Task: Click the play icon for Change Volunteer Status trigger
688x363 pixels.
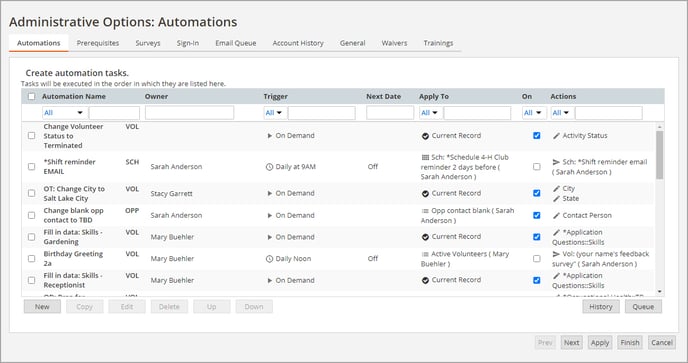Action: coord(269,136)
